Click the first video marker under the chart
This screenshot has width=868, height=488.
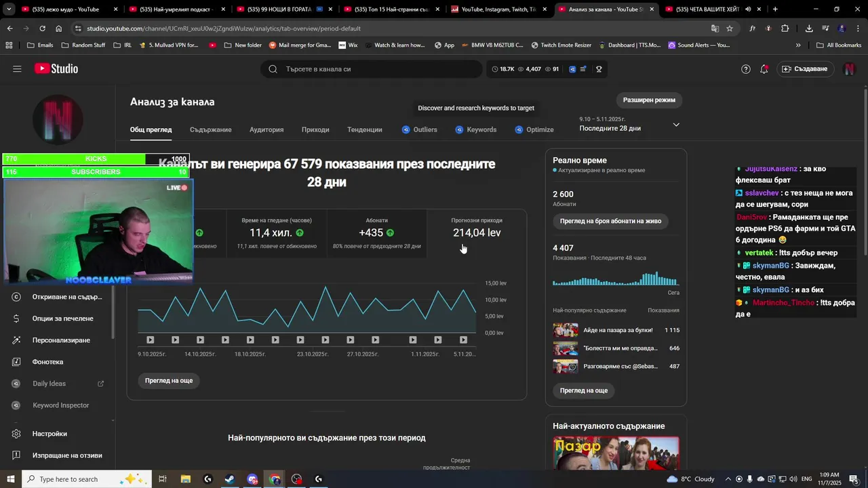coord(151,340)
